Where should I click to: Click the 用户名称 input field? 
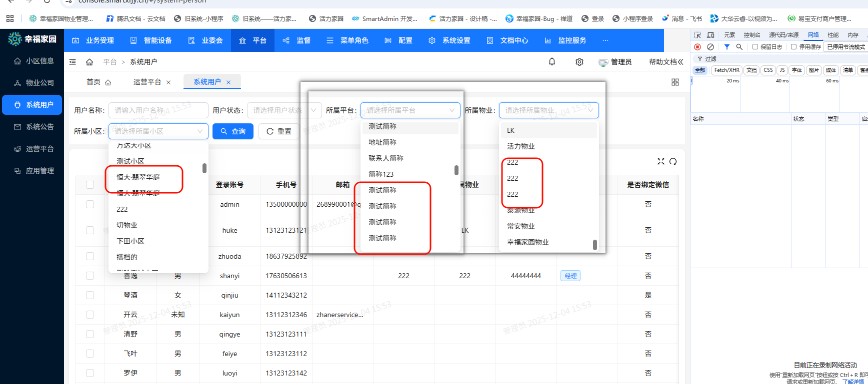[x=158, y=110]
